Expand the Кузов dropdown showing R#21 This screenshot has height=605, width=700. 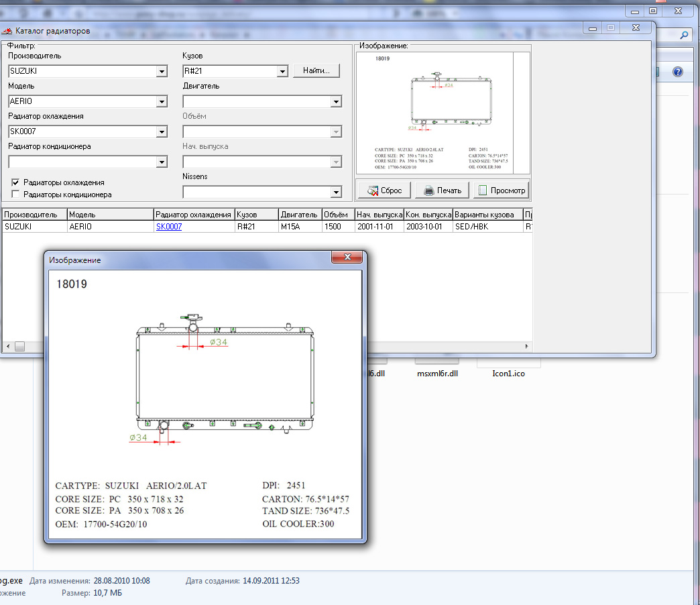click(282, 71)
